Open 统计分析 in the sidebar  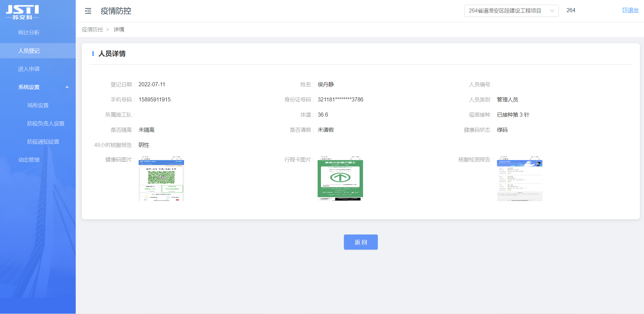[29, 33]
